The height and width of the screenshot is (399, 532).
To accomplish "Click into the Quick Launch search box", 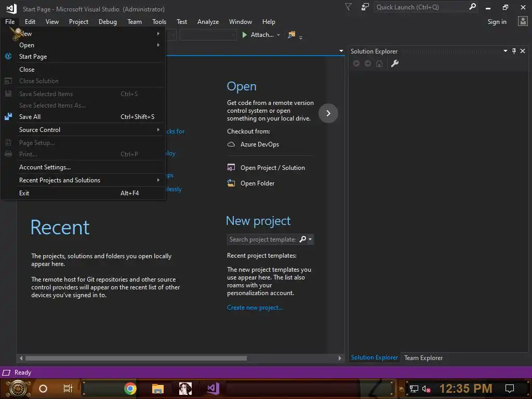I will (x=421, y=7).
